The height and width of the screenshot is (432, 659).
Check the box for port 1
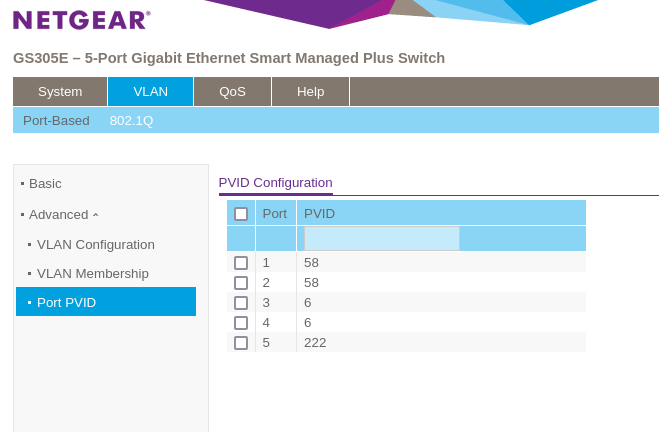click(241, 263)
